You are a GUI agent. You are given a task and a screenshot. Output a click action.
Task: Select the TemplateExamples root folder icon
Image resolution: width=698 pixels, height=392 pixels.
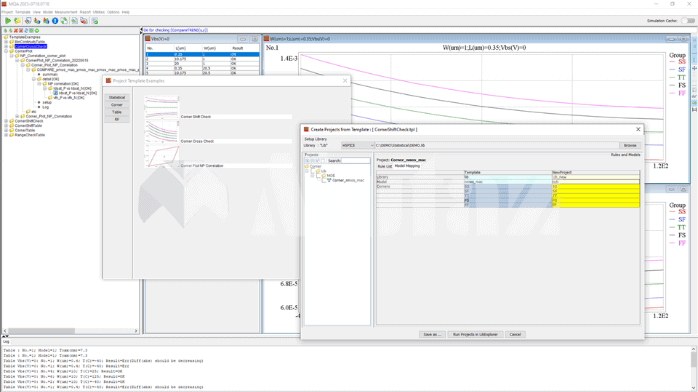pos(6,37)
